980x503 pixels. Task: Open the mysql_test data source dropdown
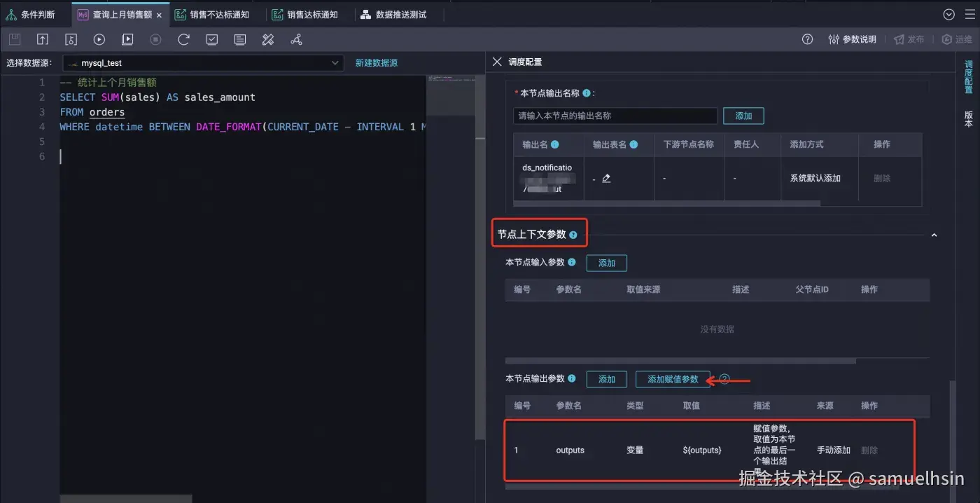pos(203,63)
